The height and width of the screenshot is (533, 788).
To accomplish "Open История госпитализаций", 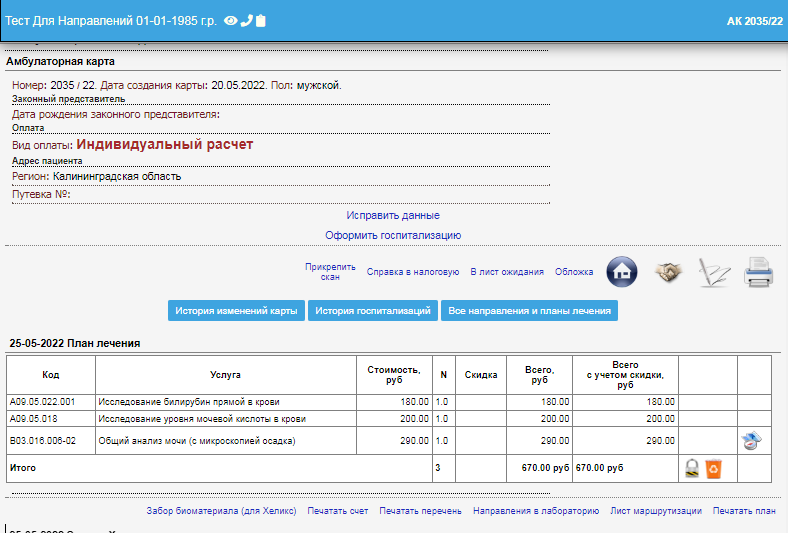I will click(x=373, y=311).
